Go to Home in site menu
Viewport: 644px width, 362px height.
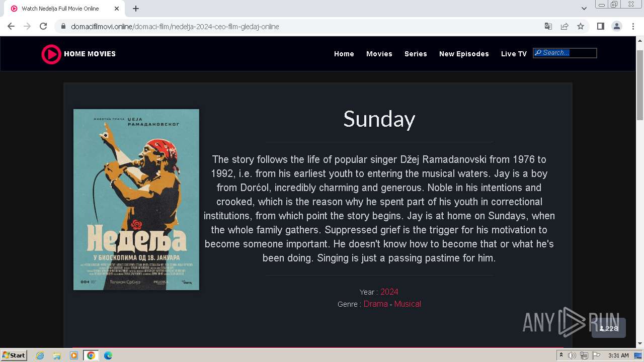coord(344,54)
